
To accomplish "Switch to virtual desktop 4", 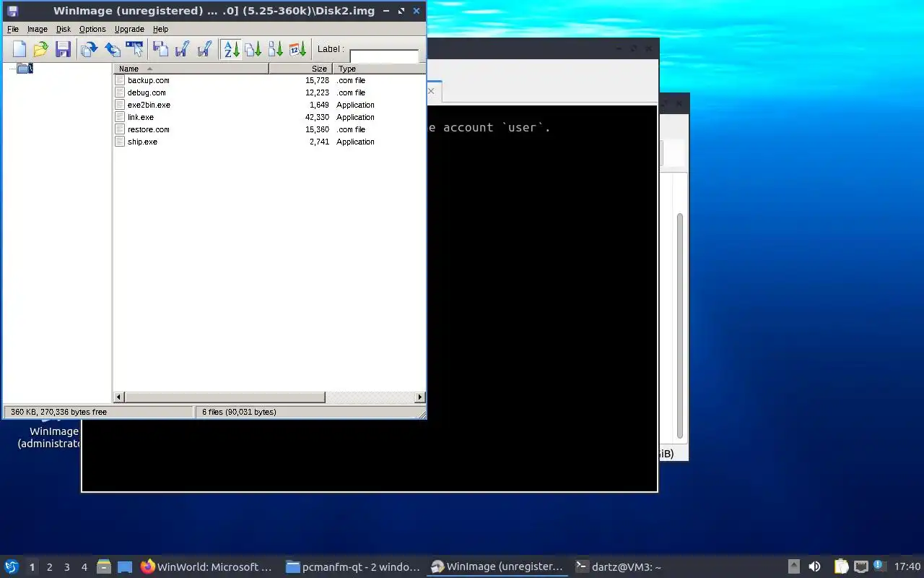I will [x=84, y=567].
